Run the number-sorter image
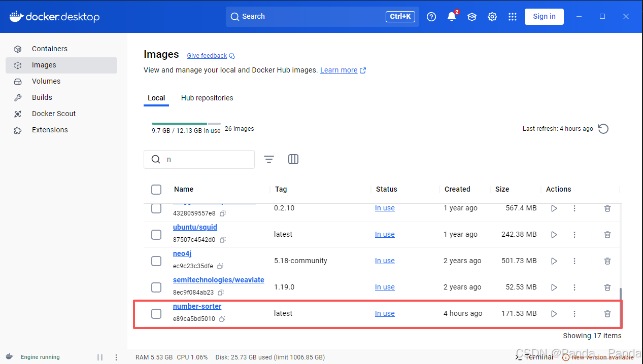 554,314
